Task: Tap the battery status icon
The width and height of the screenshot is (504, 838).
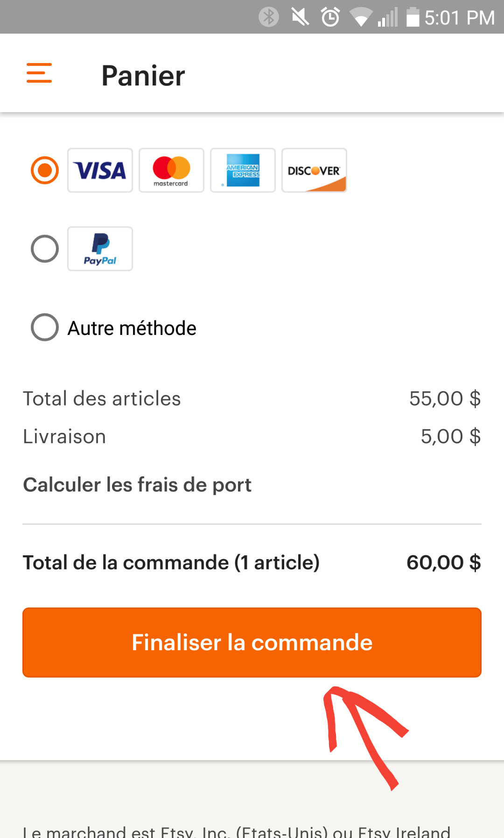Action: (413, 17)
